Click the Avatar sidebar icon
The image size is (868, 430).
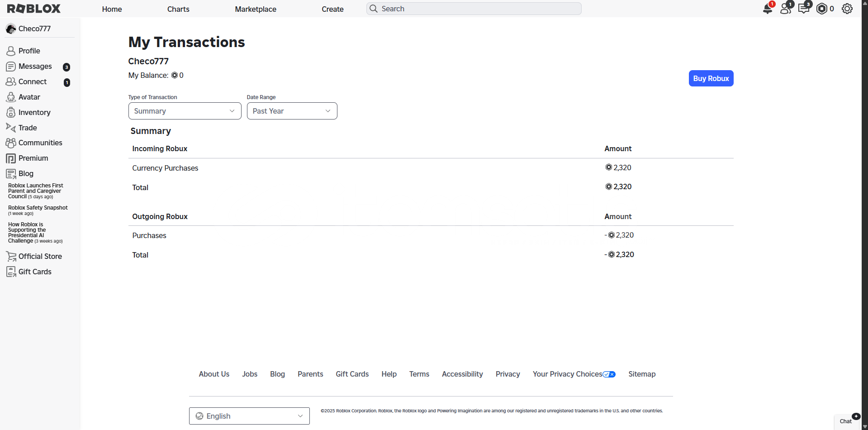[x=11, y=97]
